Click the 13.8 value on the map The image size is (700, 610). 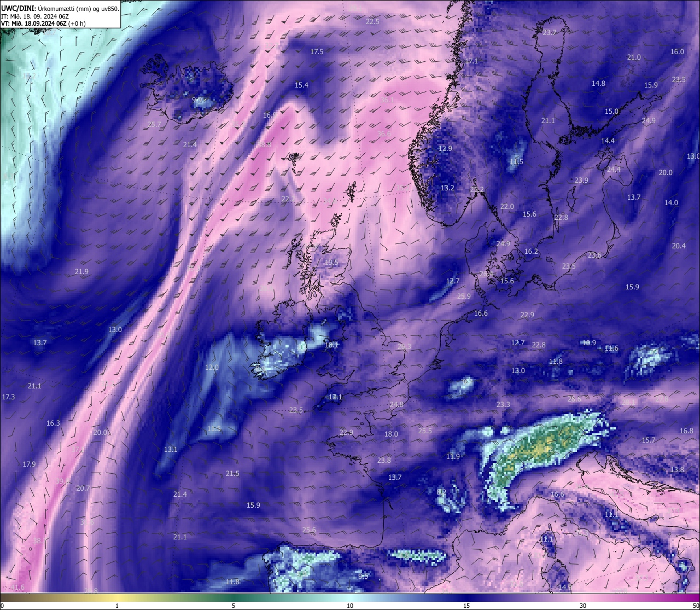(x=677, y=470)
